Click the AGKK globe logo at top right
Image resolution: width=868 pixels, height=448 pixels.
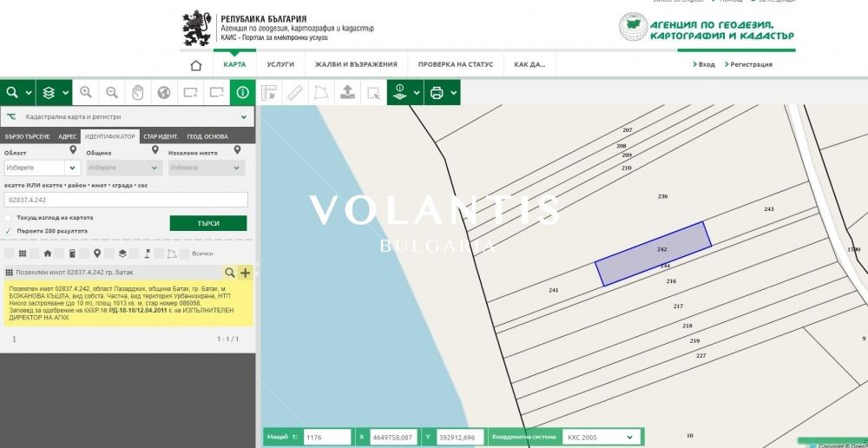(633, 26)
